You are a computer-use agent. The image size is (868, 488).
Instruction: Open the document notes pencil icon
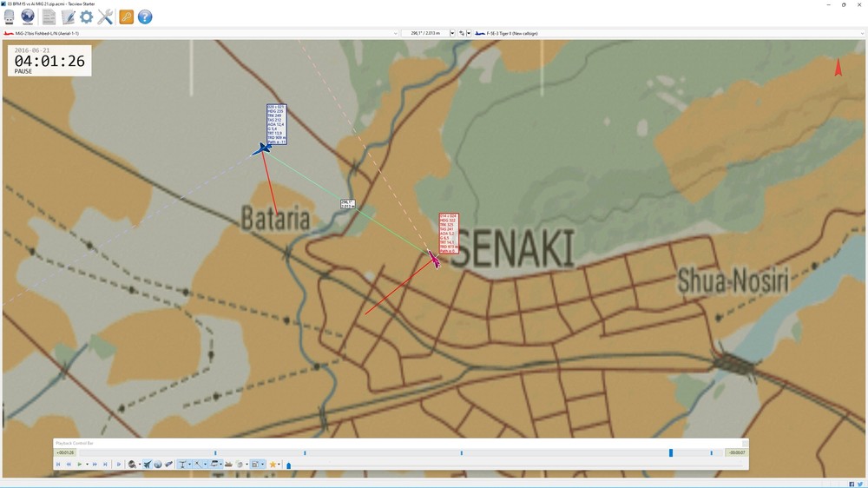click(68, 17)
